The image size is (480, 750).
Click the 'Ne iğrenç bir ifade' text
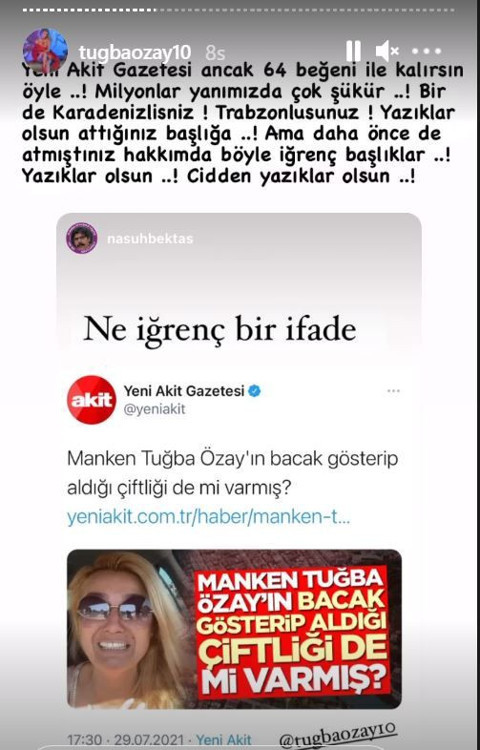(220, 330)
